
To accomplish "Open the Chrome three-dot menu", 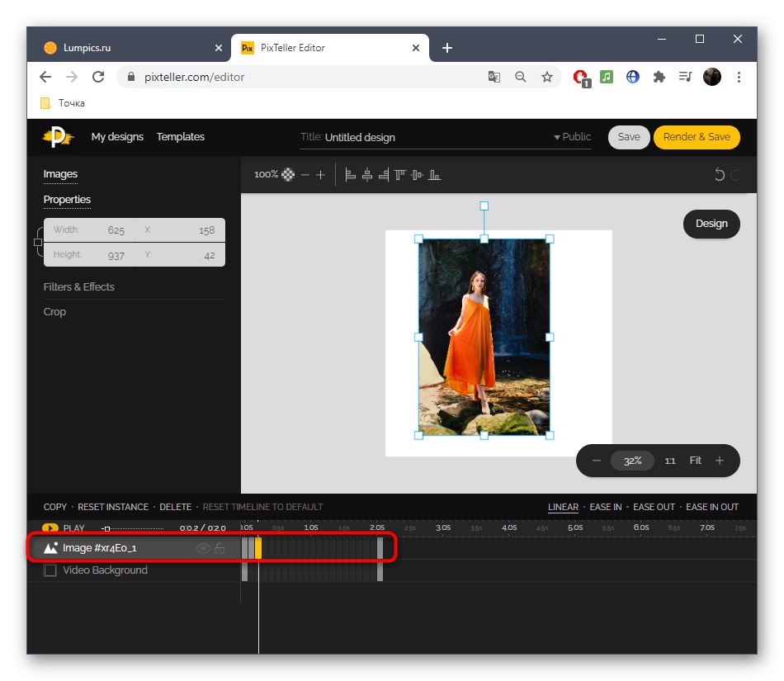I will 739,76.
